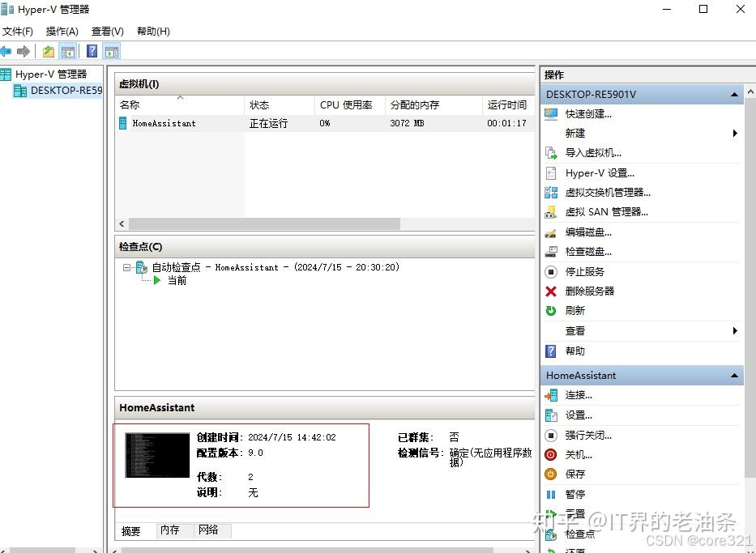The width and height of the screenshot is (756, 553).
Task: Expand the 新建 submenu arrow
Action: 735,133
